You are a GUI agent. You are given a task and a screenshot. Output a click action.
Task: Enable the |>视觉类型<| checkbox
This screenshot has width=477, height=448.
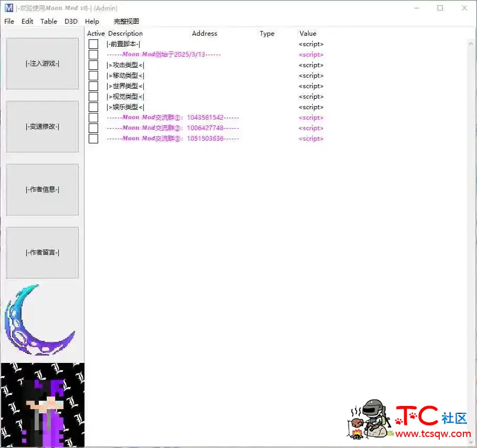click(93, 97)
